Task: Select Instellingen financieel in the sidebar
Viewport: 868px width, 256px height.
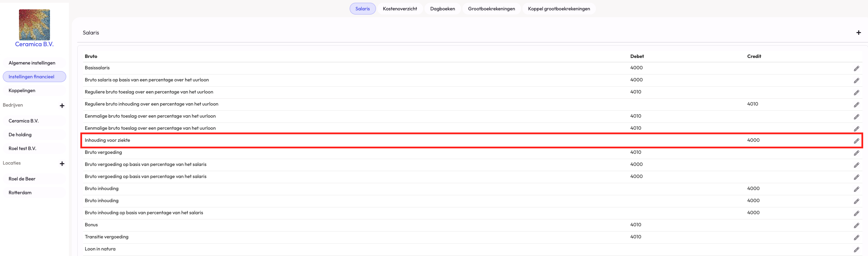Action: tap(34, 77)
